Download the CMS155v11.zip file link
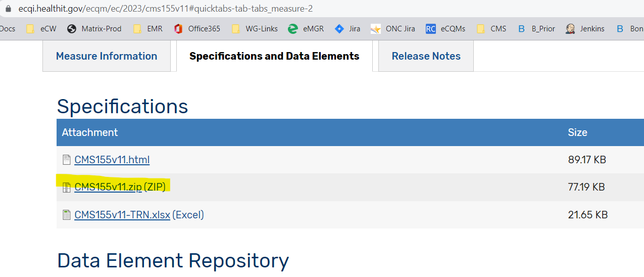 coord(108,187)
